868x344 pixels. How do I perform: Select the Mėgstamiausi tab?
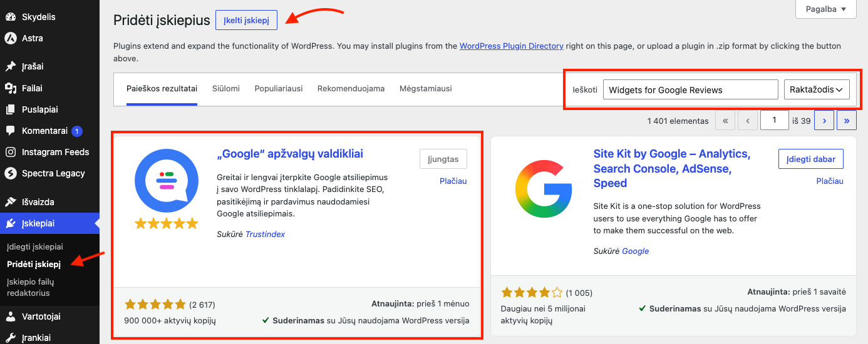click(x=426, y=89)
